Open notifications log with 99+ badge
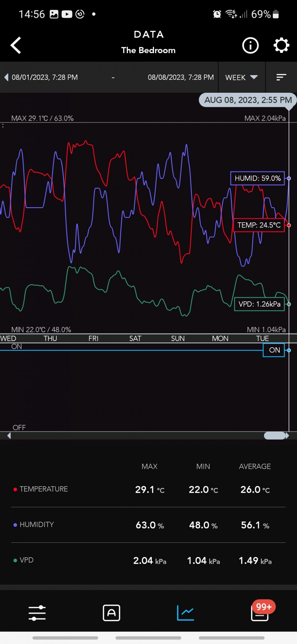 [260, 613]
